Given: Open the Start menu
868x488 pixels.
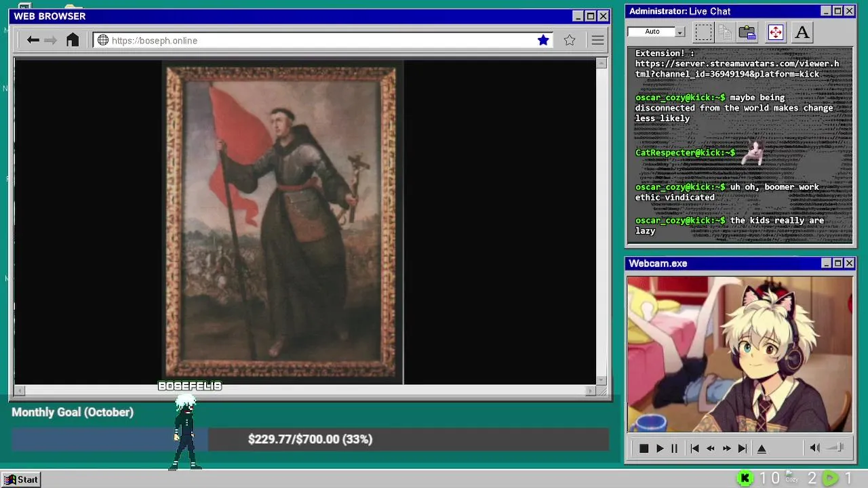Looking at the screenshot, I should [21, 479].
